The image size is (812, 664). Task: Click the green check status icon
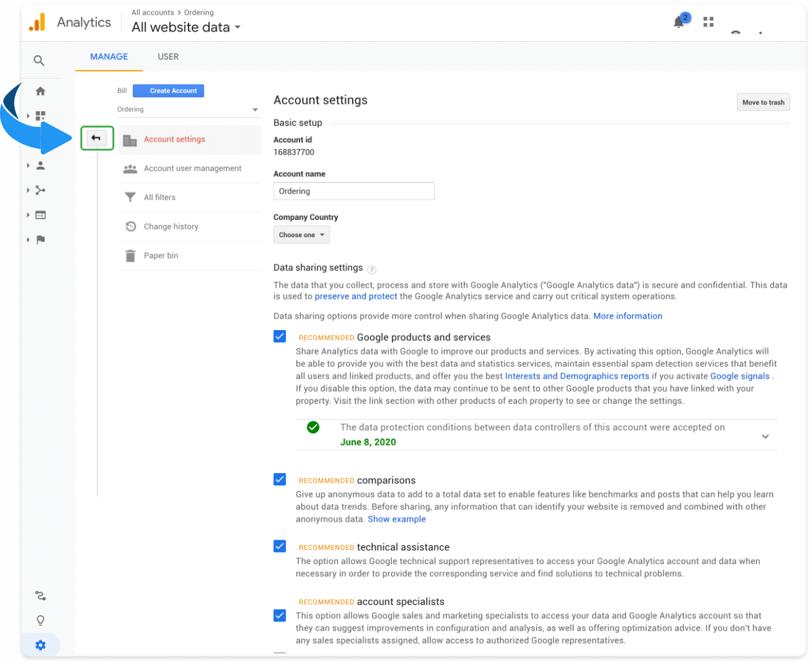313,427
